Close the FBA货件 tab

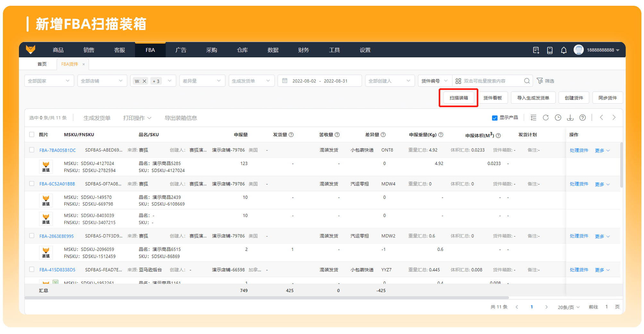(x=84, y=64)
